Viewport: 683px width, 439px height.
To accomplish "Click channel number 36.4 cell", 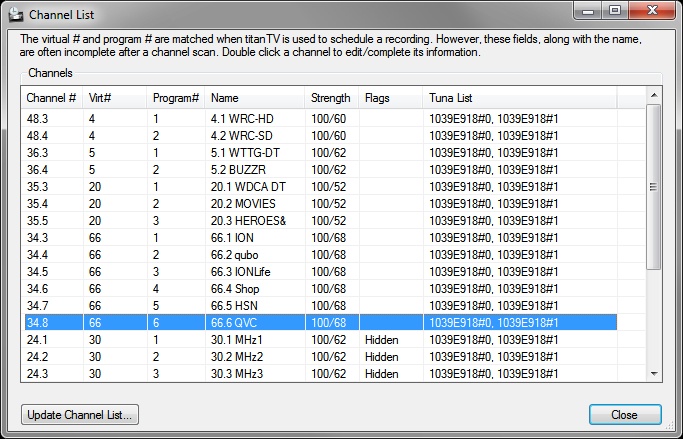I will pos(37,170).
